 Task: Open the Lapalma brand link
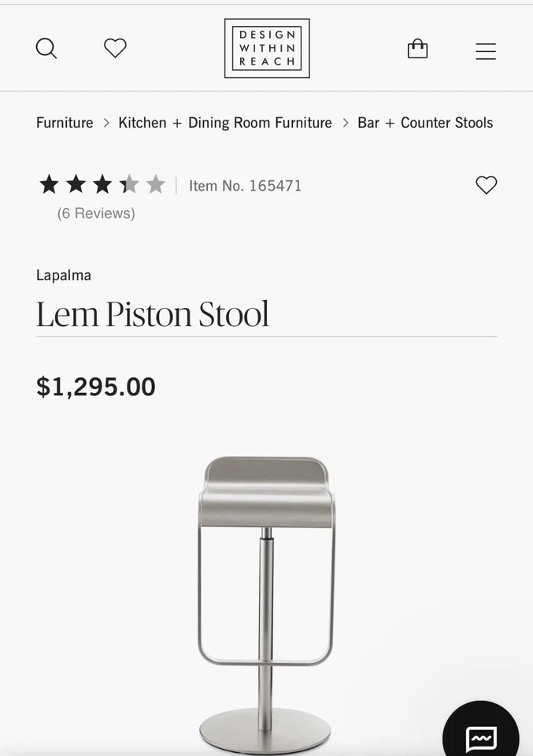click(x=64, y=276)
